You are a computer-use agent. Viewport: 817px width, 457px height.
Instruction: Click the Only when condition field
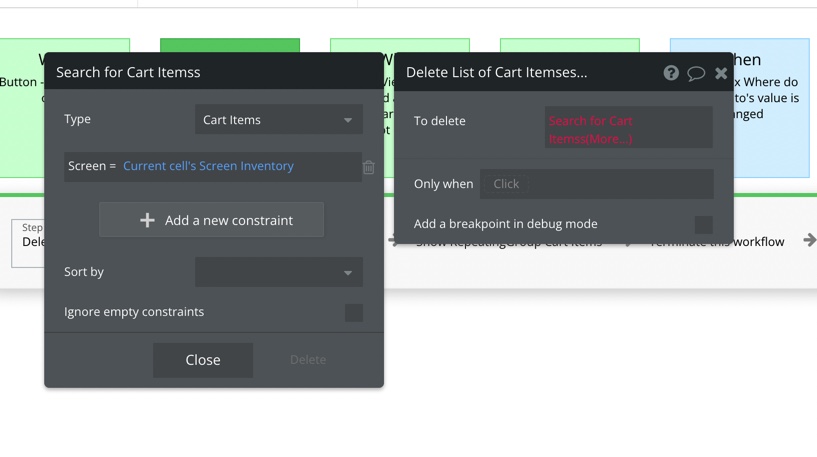(x=597, y=184)
